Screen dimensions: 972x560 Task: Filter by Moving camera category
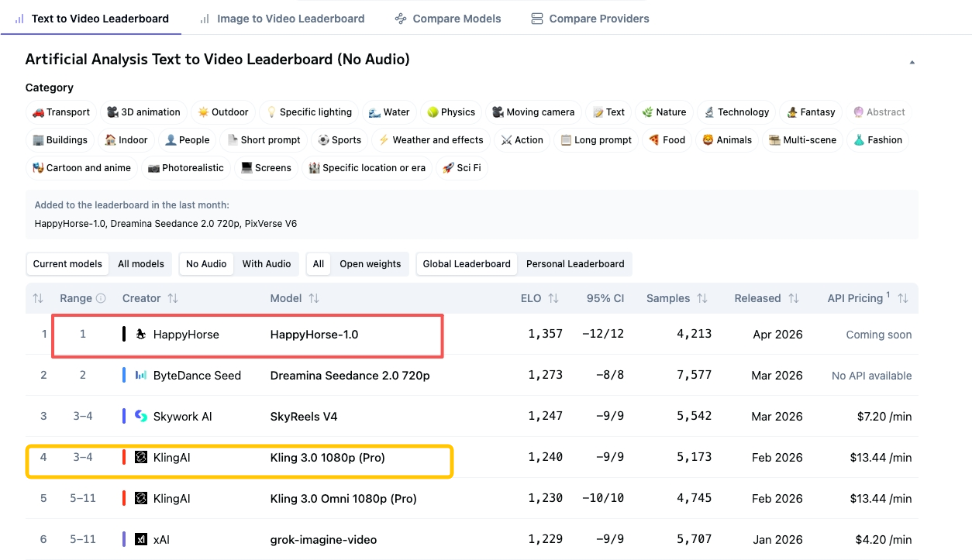533,112
